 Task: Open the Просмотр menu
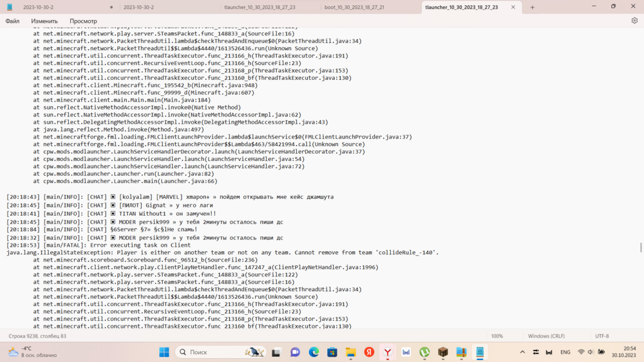coord(83,21)
